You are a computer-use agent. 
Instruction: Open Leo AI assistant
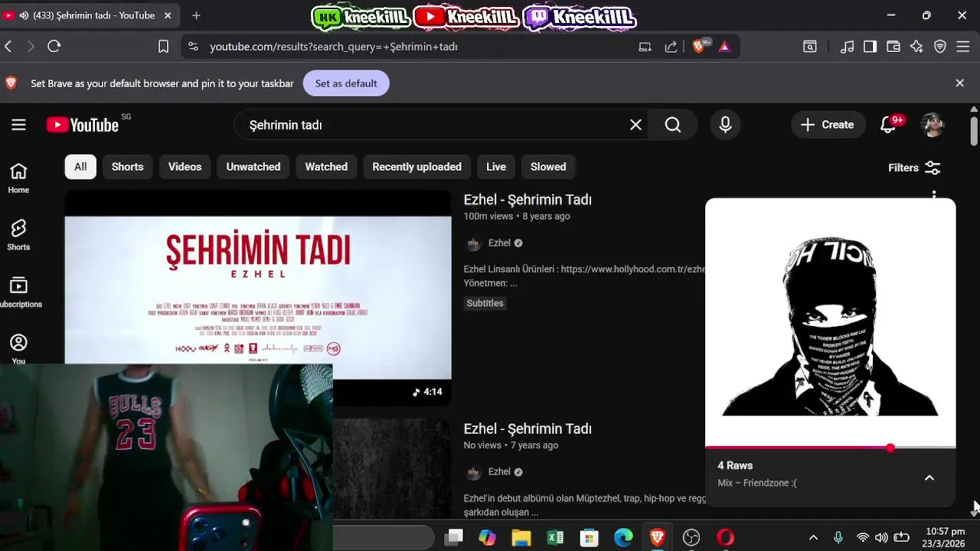coord(916,47)
